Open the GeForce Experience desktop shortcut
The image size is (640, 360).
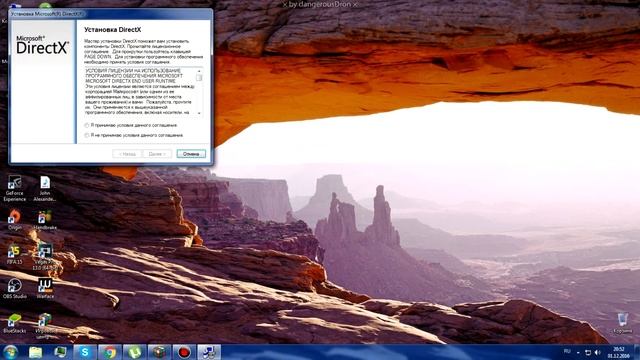pos(15,188)
